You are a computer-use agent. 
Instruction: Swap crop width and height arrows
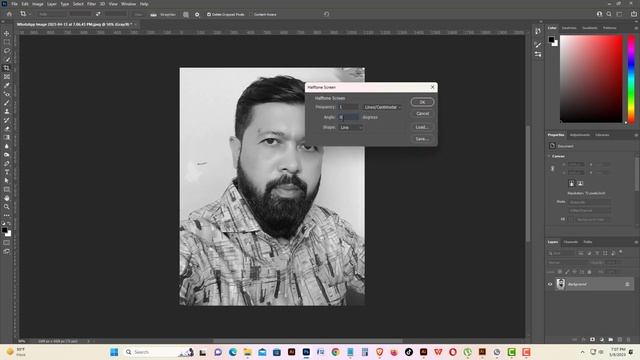coord(98,14)
